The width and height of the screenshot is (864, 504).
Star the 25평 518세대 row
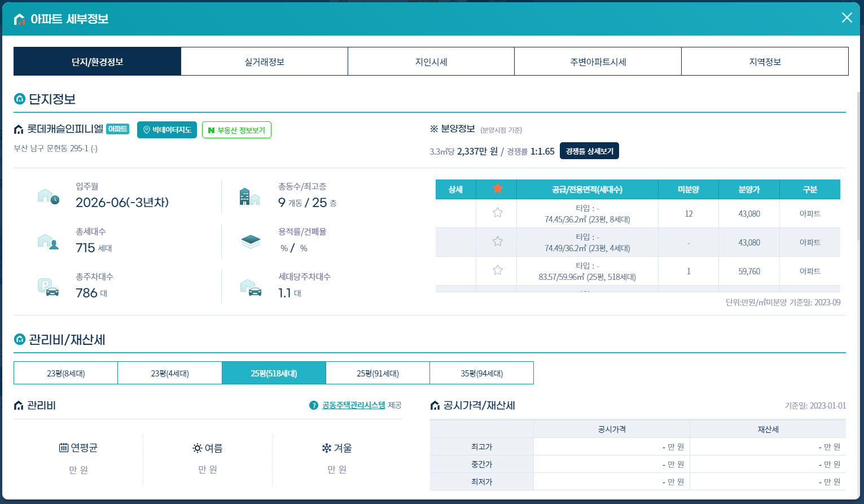pyautogui.click(x=497, y=270)
